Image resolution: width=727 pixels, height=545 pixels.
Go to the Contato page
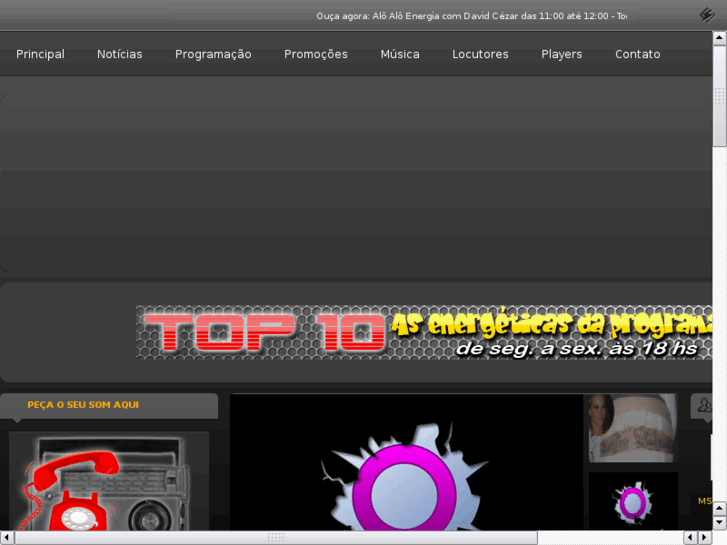point(638,54)
